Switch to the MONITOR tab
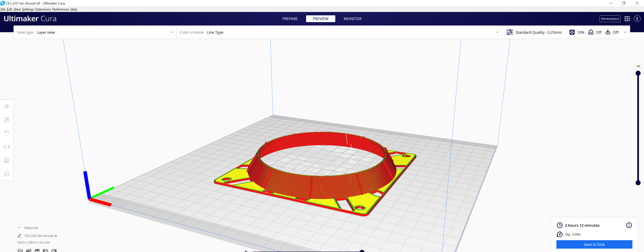Image resolution: width=644 pixels, height=252 pixels. pyautogui.click(x=353, y=19)
